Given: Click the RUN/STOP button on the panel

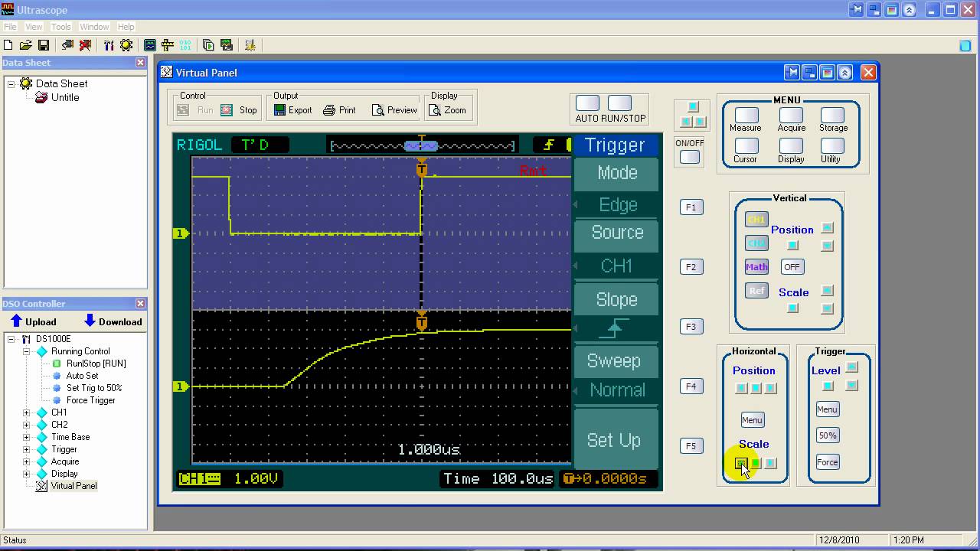Looking at the screenshot, I should pyautogui.click(x=619, y=103).
